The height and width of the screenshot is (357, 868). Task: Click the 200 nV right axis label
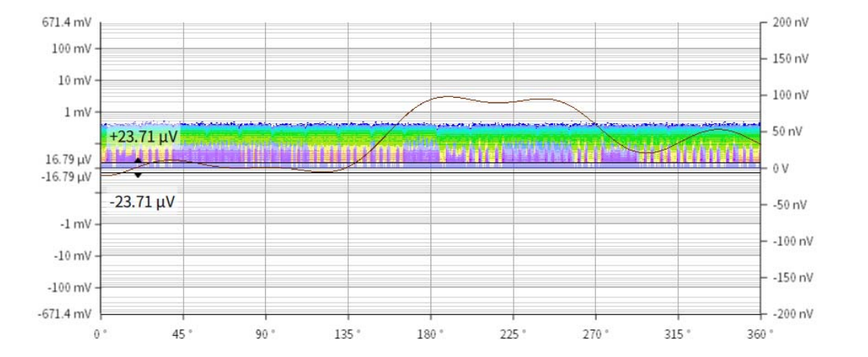(x=789, y=23)
